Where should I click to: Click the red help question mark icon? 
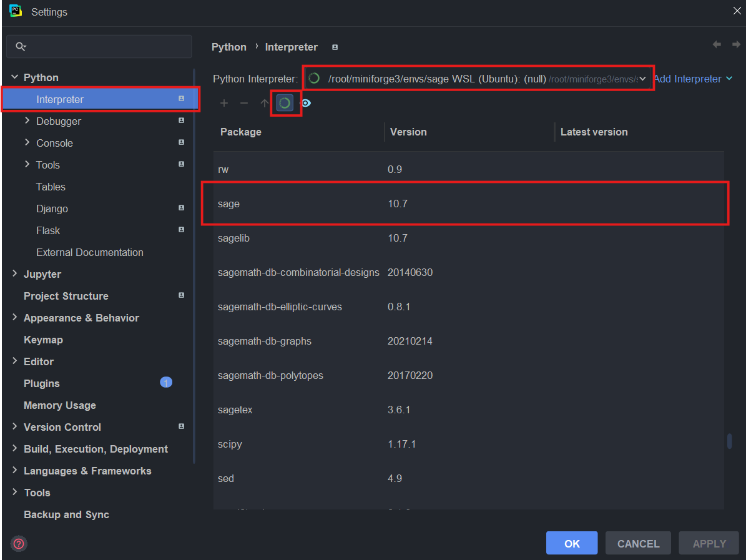(19, 544)
